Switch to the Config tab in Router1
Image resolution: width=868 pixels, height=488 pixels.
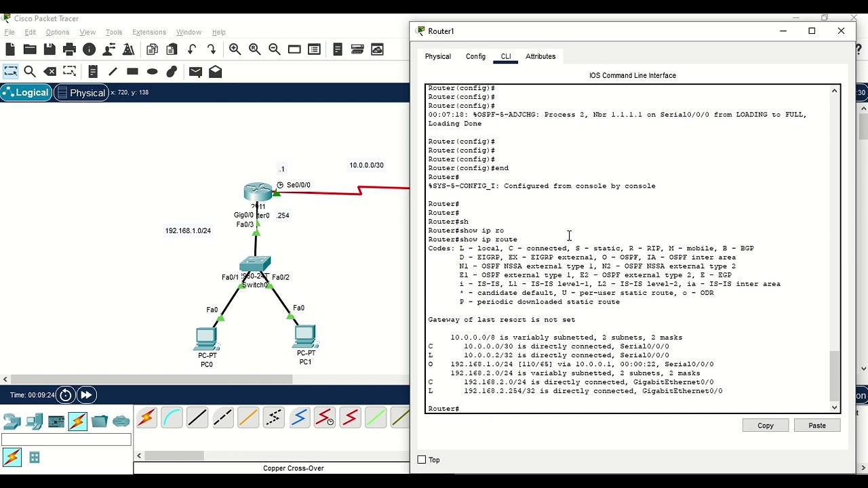click(x=475, y=56)
